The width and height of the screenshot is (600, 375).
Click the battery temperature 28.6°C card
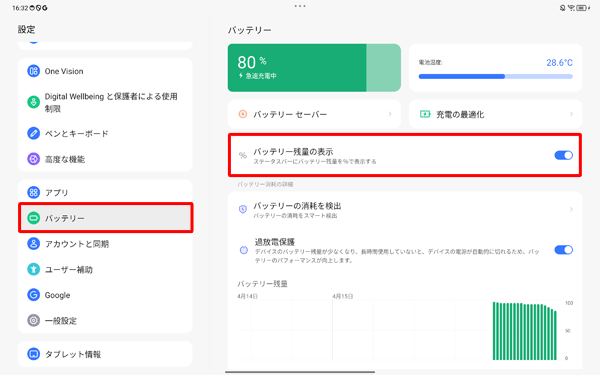[496, 68]
